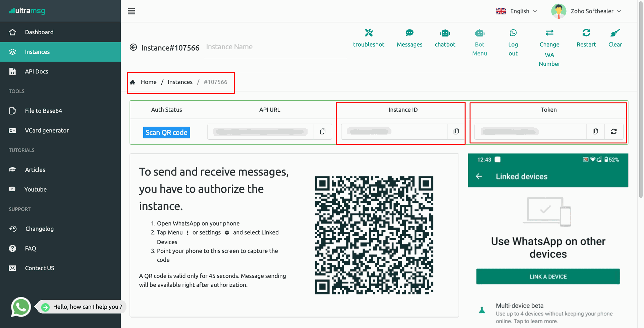Click the Restart refresh icon
Viewport: 644px width, 328px height.
pos(586,32)
